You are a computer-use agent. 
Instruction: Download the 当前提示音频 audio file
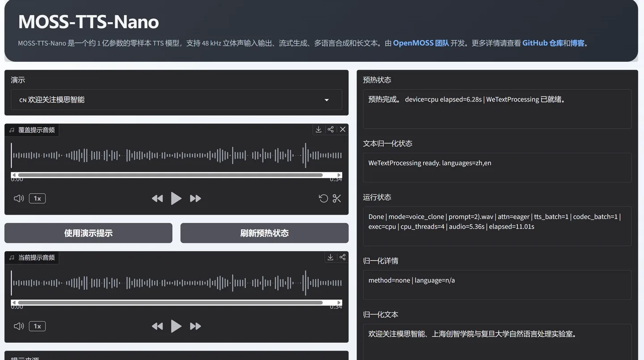tap(330, 257)
